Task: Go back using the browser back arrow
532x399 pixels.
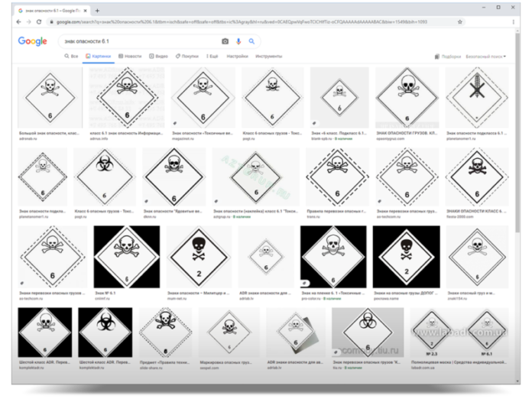Action: 18,22
